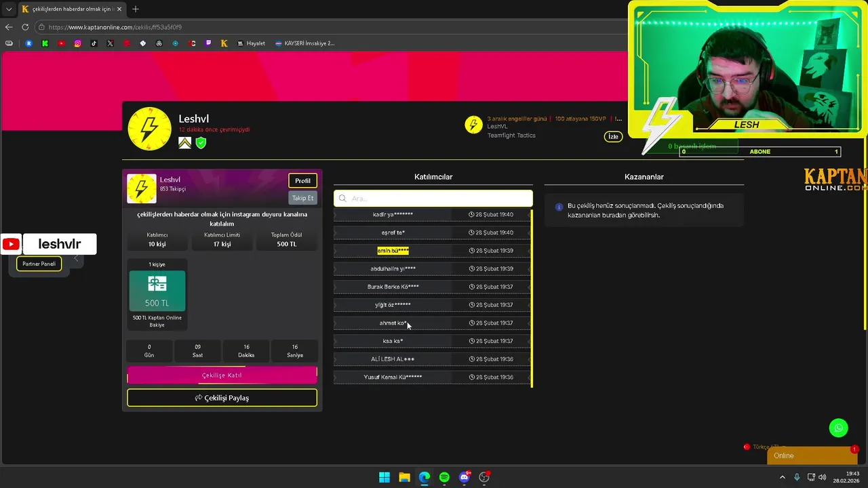Open File Explorer from taskbar
The height and width of the screenshot is (488, 868).
click(x=404, y=477)
